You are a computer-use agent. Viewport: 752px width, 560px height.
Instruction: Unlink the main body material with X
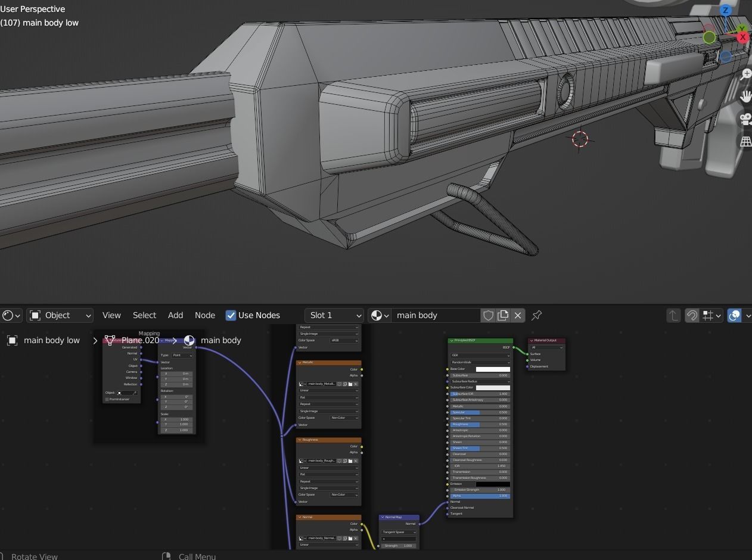click(x=518, y=315)
